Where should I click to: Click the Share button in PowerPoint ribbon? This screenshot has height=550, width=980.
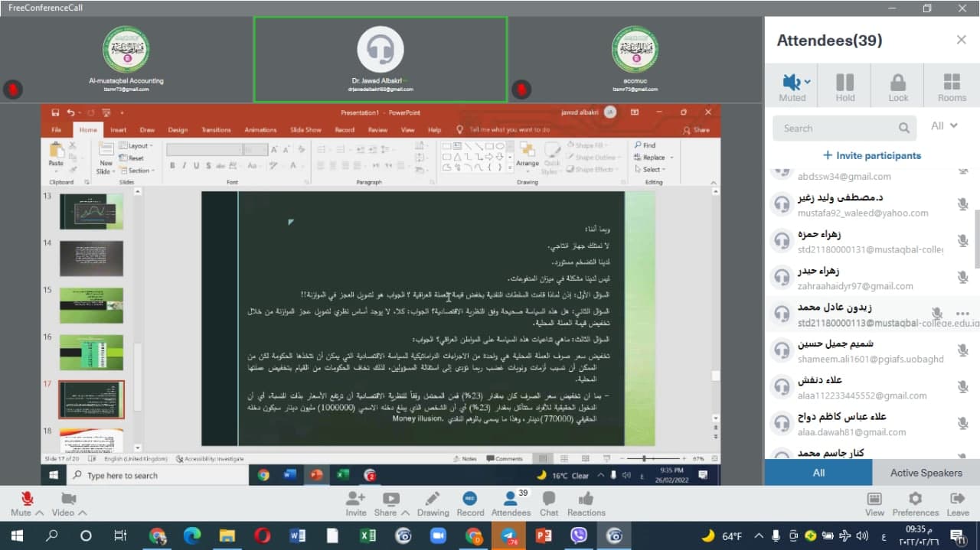pyautogui.click(x=697, y=130)
